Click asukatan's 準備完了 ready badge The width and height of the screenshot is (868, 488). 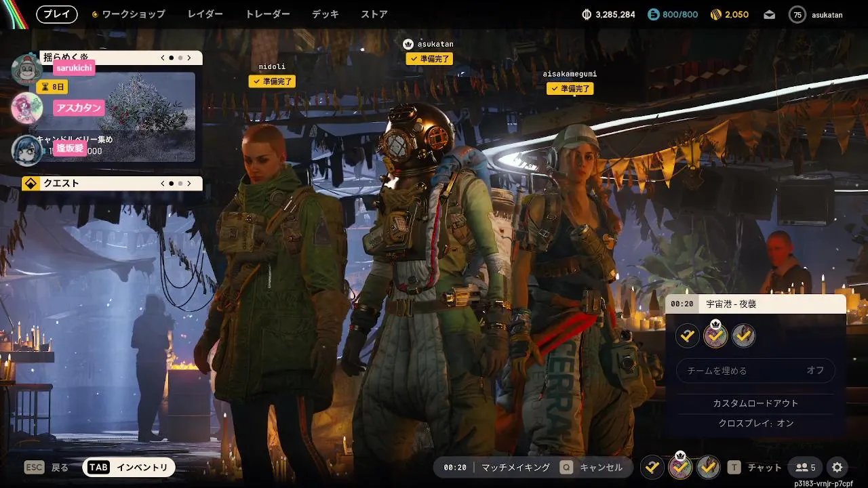tap(429, 59)
